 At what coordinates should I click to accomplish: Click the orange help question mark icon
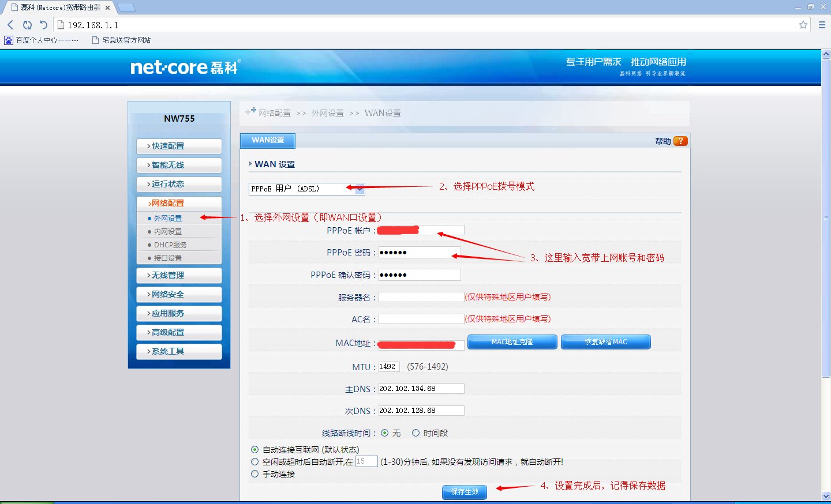click(x=680, y=141)
